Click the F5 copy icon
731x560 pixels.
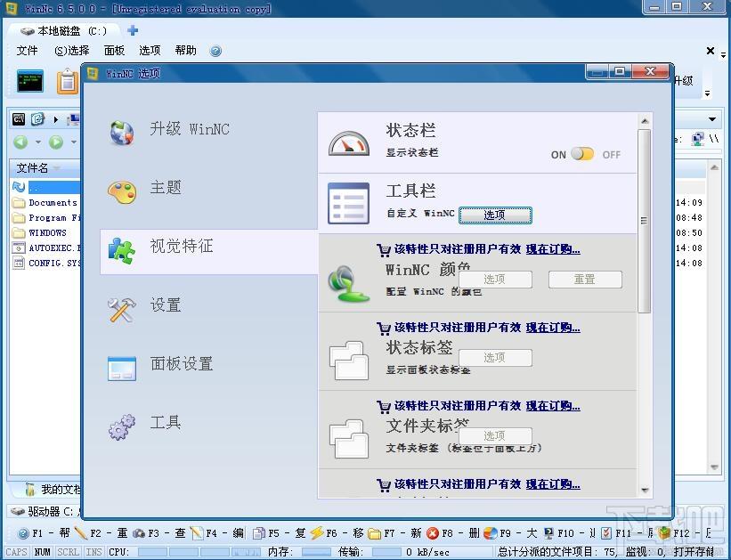coord(259,533)
